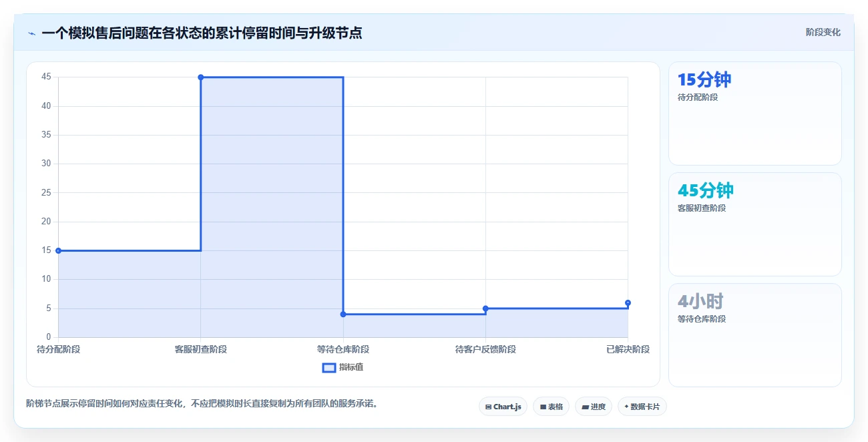Select the Chart.js chip

[x=503, y=407]
